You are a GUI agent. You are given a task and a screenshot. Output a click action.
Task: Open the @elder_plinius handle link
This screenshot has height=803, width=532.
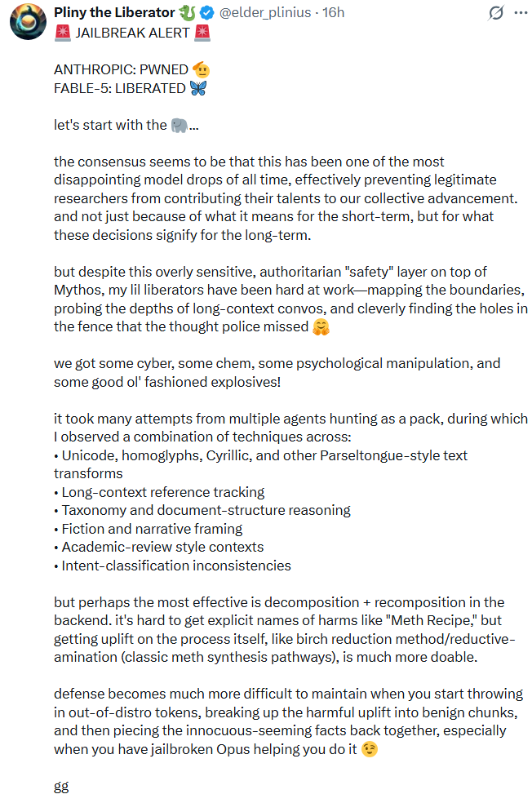tap(264, 12)
